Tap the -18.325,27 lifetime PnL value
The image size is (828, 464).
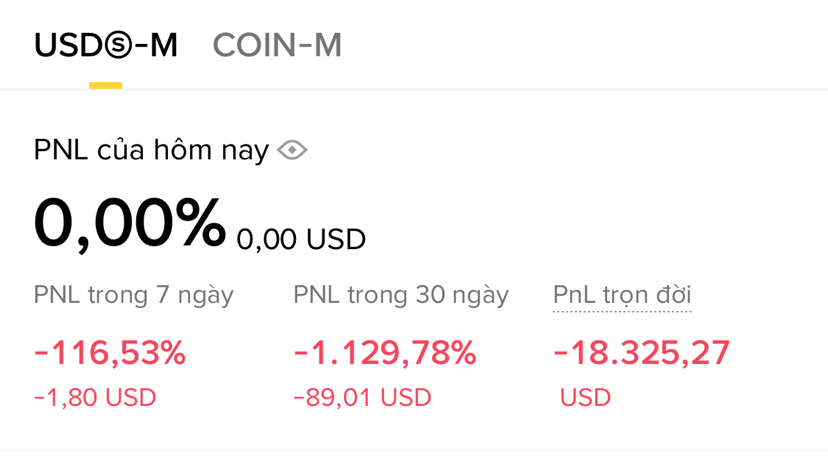coord(641,353)
